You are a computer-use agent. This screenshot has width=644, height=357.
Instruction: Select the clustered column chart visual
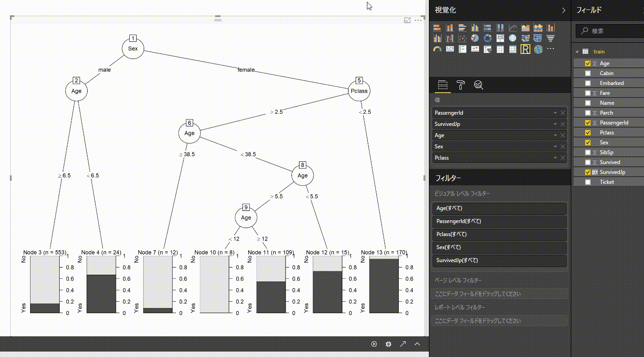click(x=475, y=27)
